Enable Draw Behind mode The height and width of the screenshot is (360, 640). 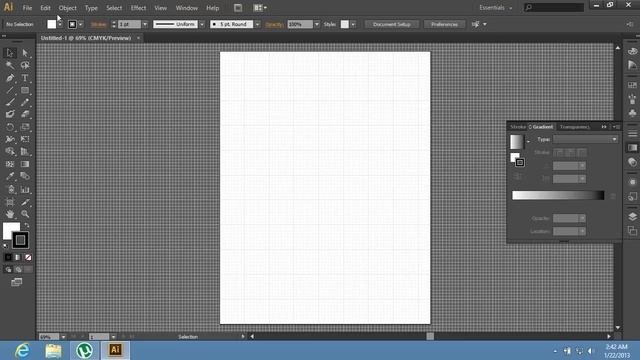coord(18,269)
